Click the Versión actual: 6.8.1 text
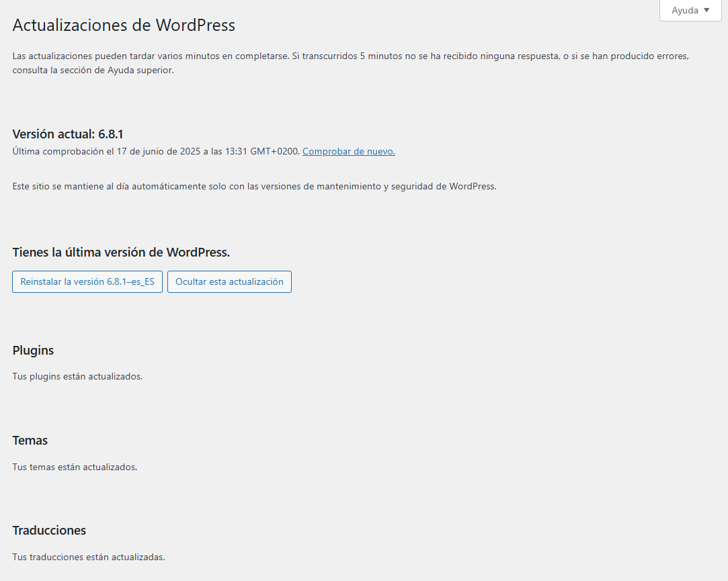The image size is (728, 581). (68, 134)
